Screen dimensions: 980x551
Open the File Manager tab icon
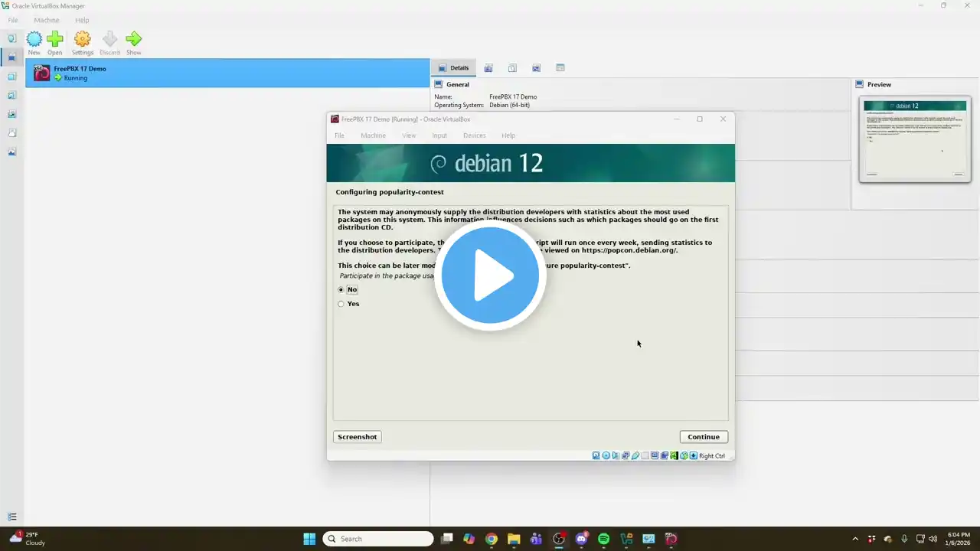(560, 68)
